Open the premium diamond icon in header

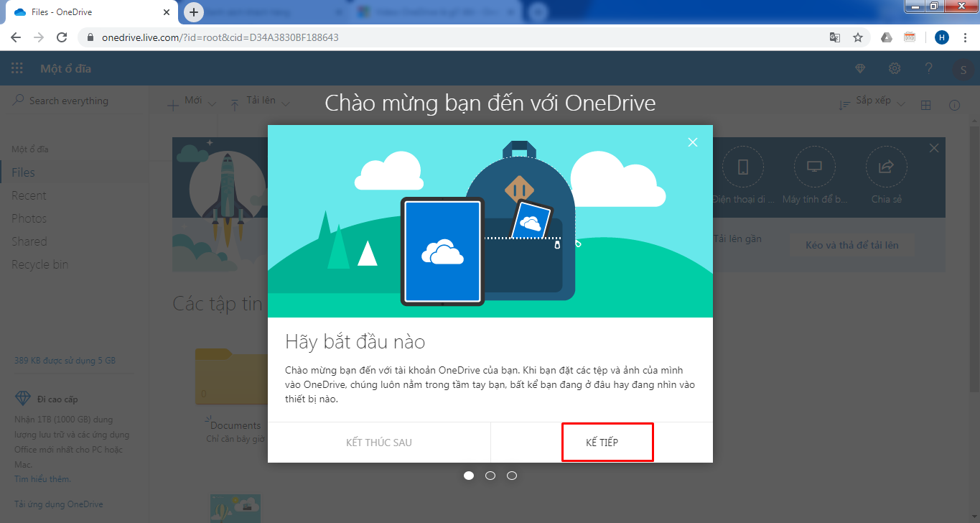tap(860, 69)
